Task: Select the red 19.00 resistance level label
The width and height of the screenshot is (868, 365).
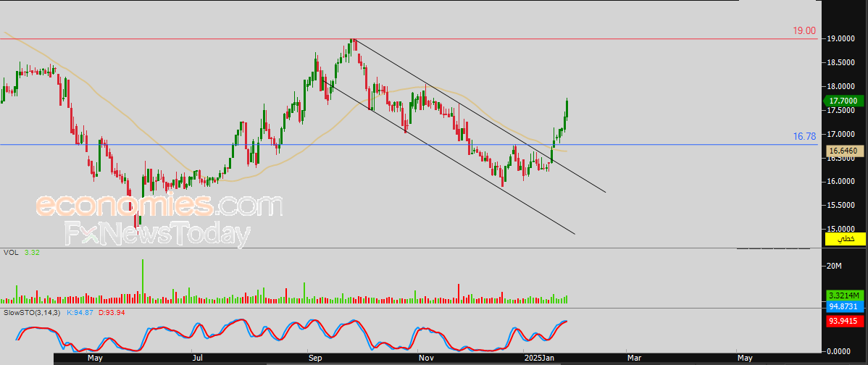Action: click(804, 31)
